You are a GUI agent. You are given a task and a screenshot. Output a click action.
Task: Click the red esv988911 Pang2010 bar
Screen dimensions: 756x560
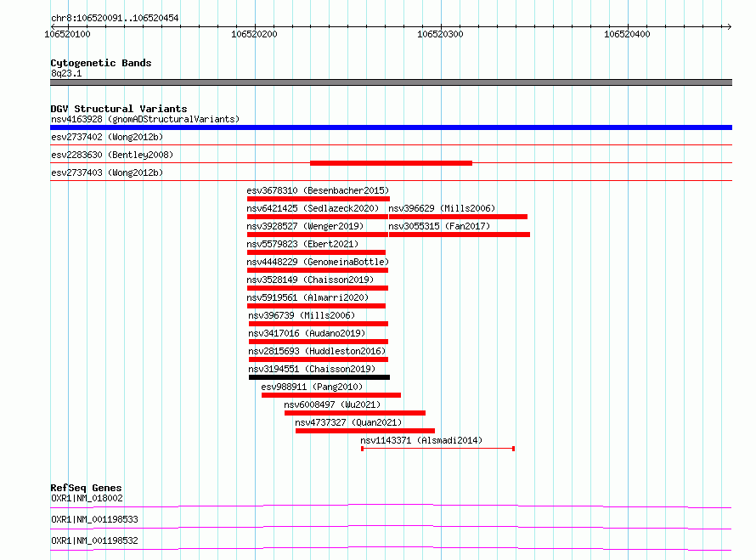coord(331,395)
